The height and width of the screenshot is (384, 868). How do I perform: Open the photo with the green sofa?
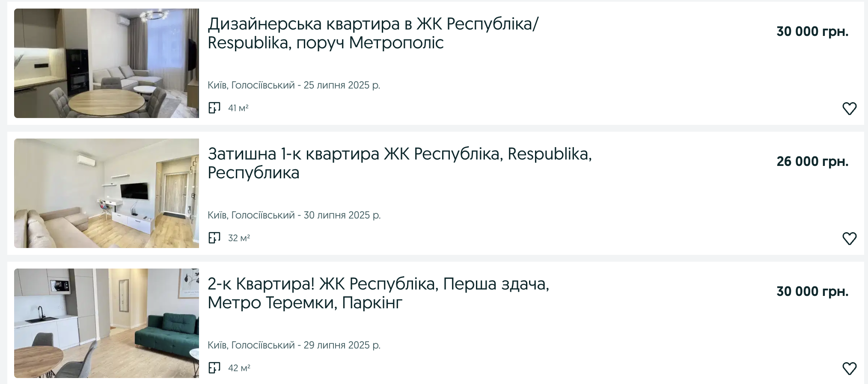[107, 323]
